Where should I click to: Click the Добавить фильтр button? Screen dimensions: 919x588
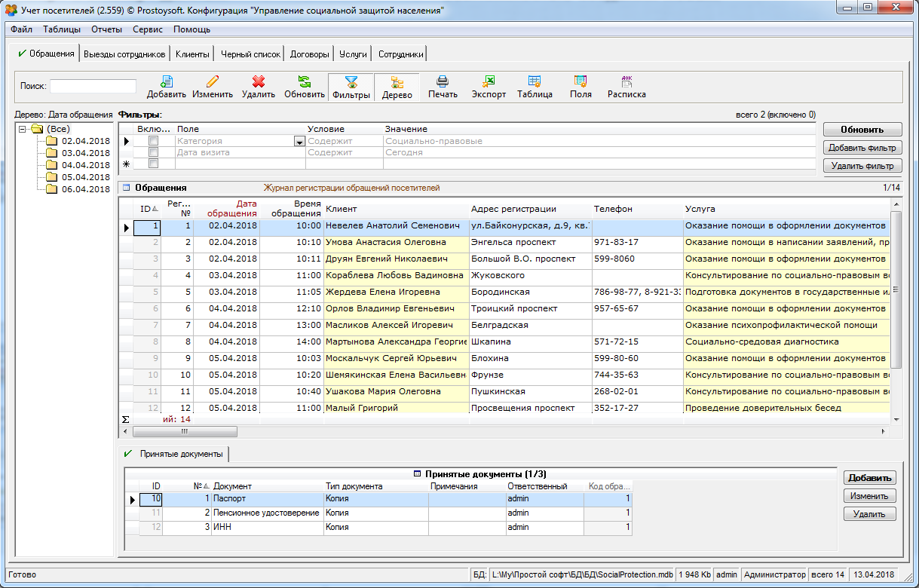pos(862,148)
